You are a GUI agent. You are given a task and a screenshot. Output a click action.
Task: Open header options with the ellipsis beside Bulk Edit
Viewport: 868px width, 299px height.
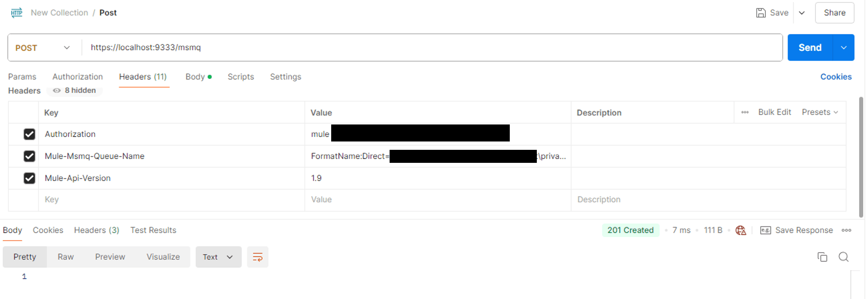(x=745, y=112)
